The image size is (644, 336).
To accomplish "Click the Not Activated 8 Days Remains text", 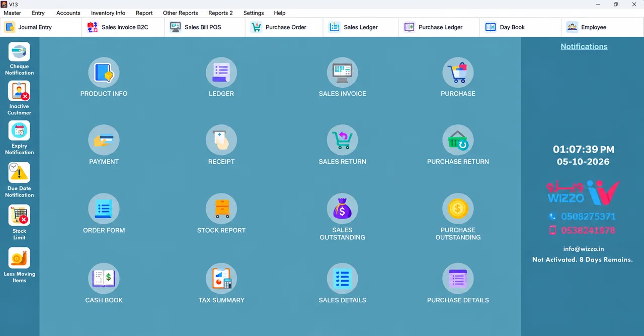I will click(583, 260).
